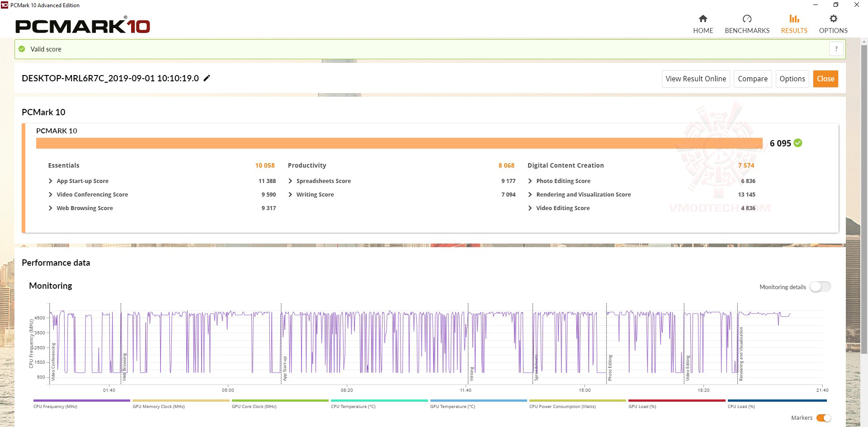Click the Writing marker on chart
This screenshot has width=868, height=427.
(472, 374)
